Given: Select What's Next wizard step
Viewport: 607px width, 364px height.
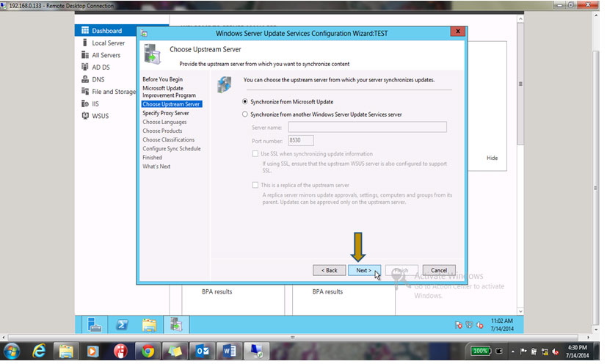Looking at the screenshot, I should click(156, 167).
